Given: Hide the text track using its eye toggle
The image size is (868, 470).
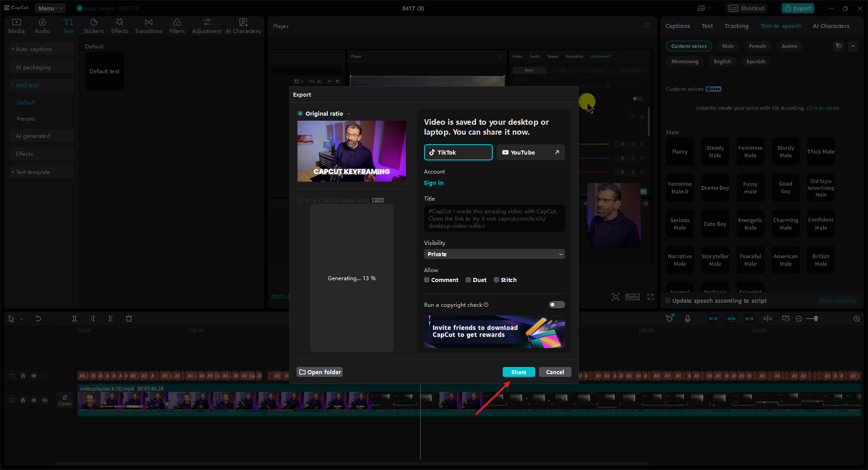Looking at the screenshot, I should coord(34,376).
